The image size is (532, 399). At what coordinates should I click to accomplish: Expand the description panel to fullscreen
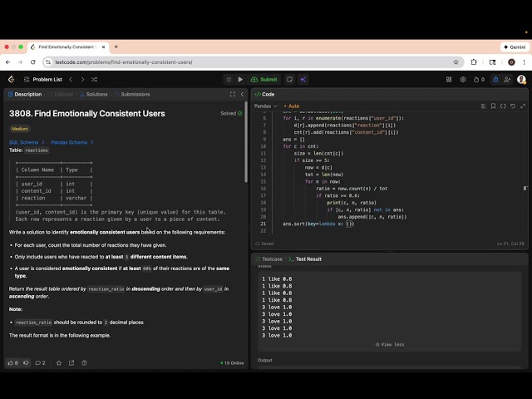[232, 94]
